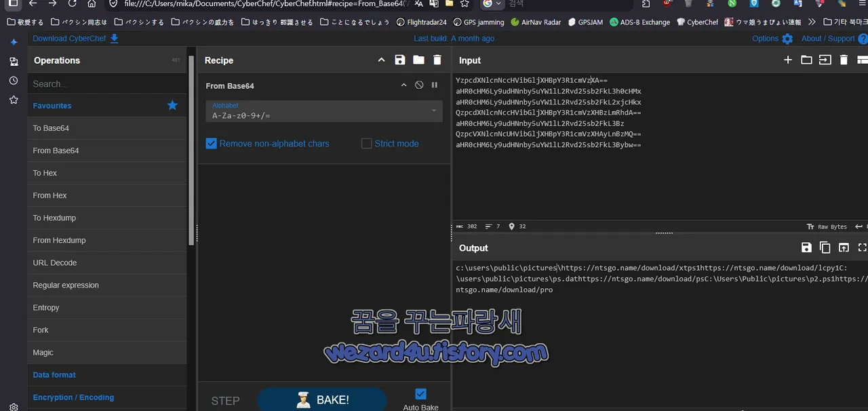Select To Hex operation
The image size is (868, 411).
pyautogui.click(x=106, y=173)
